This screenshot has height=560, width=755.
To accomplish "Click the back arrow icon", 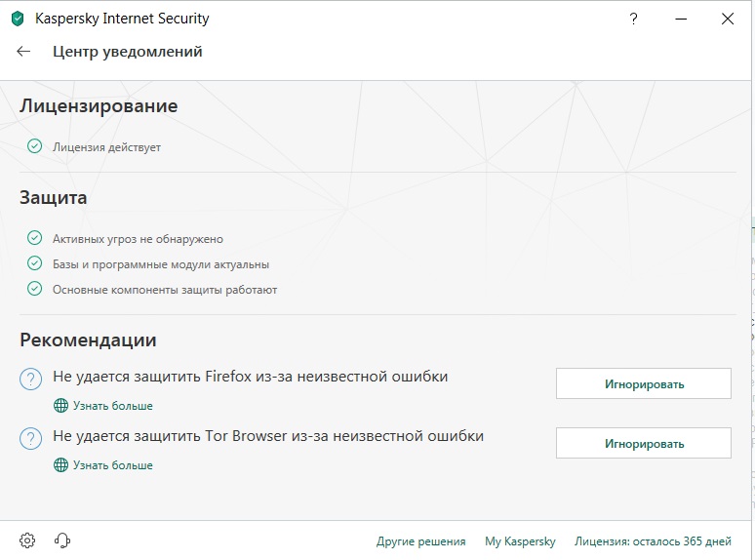I will point(24,52).
